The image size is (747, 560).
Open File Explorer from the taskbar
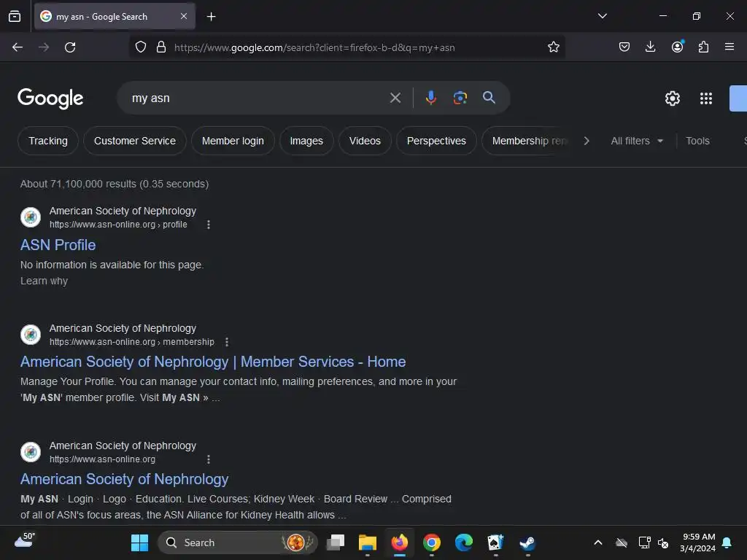tap(368, 542)
